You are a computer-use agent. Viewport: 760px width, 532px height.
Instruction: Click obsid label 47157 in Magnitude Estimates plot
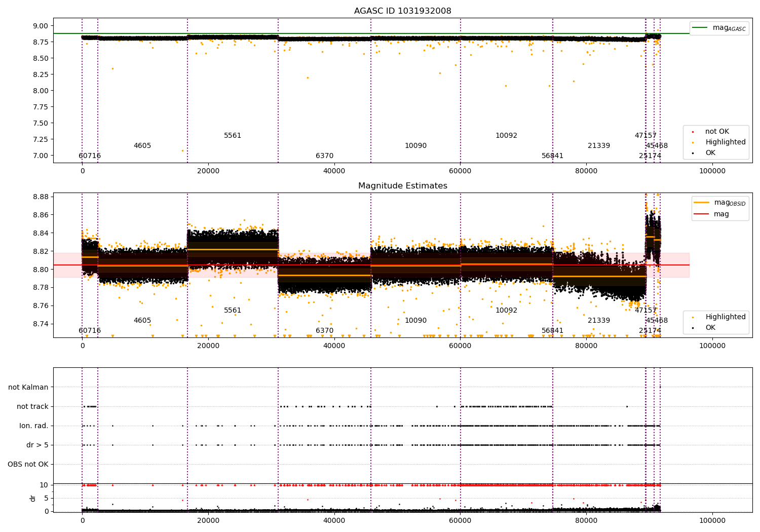(645, 311)
